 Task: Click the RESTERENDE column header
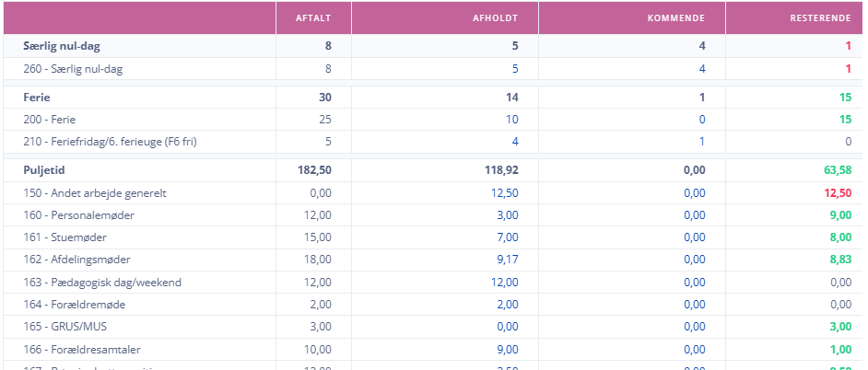coord(820,18)
